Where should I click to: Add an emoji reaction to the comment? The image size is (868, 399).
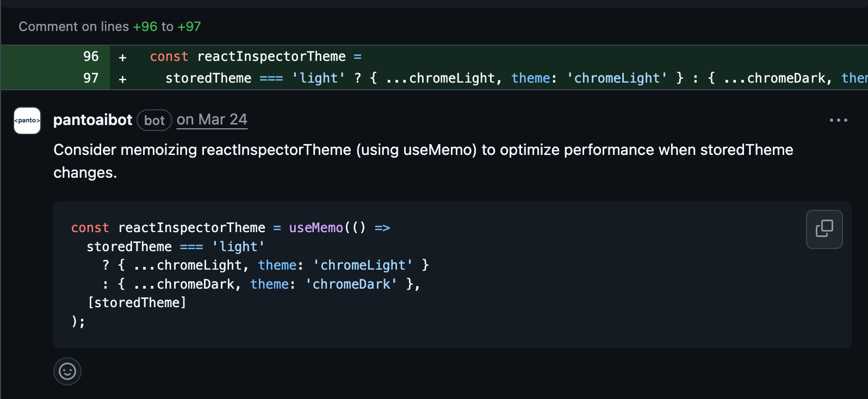click(67, 371)
